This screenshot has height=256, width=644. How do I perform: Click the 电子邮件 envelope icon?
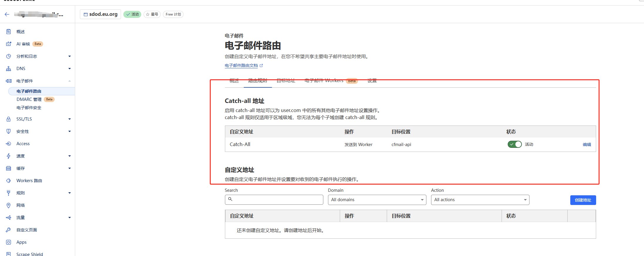pos(9,81)
